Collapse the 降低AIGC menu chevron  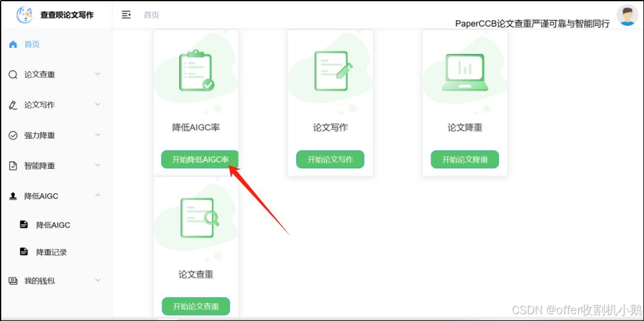(98, 196)
